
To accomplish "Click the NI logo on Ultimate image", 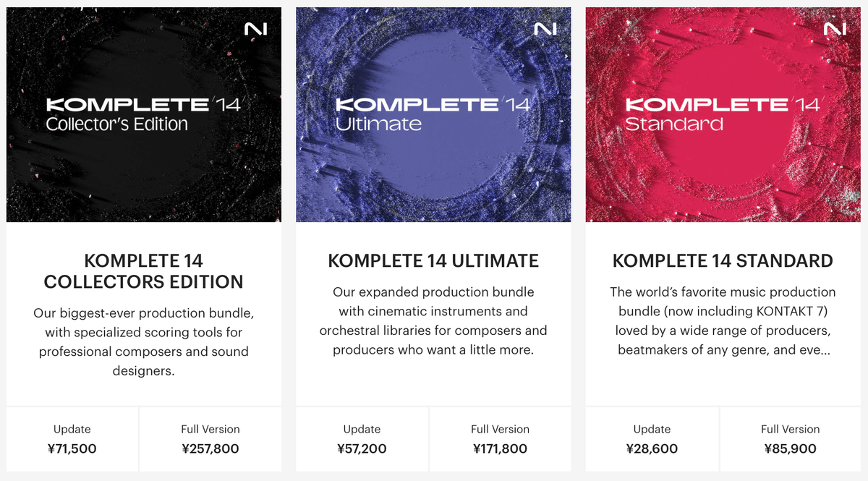I will click(x=545, y=29).
